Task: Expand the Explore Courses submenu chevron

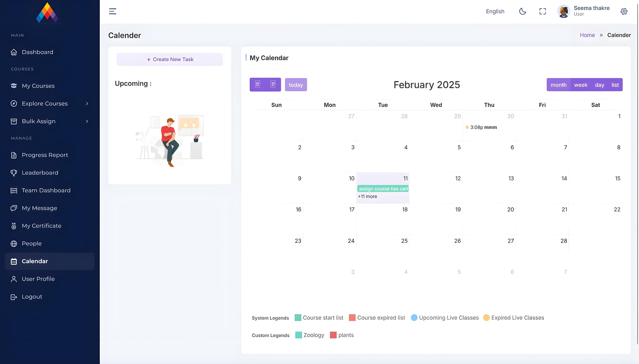Action: (87, 104)
